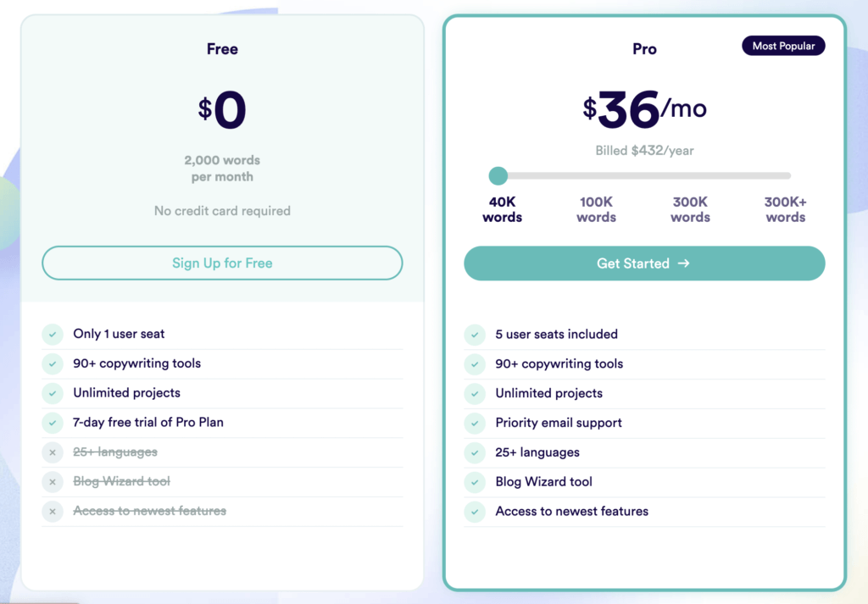Click the Sign Up for Free button
This screenshot has height=604, width=868.
click(x=222, y=263)
